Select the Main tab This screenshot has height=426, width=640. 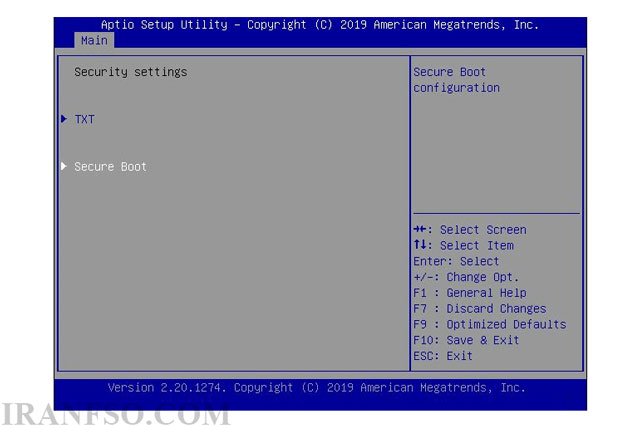click(94, 40)
